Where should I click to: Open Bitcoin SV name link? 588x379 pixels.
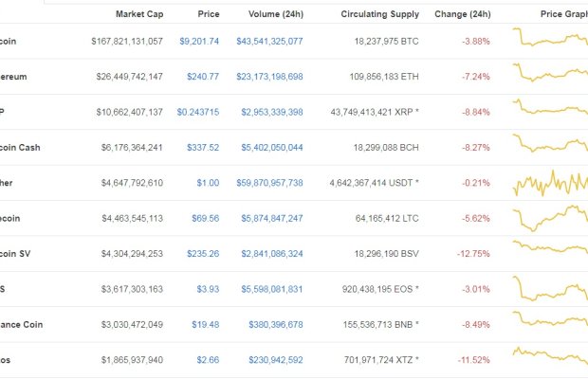[15, 254]
